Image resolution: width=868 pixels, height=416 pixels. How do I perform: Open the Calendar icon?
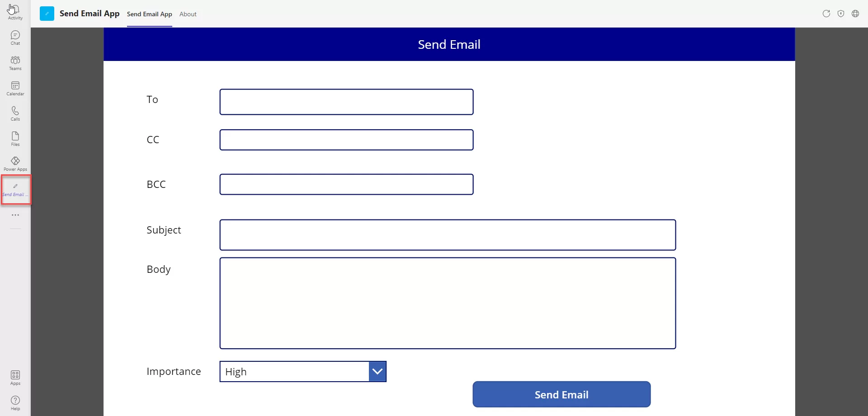point(15,88)
